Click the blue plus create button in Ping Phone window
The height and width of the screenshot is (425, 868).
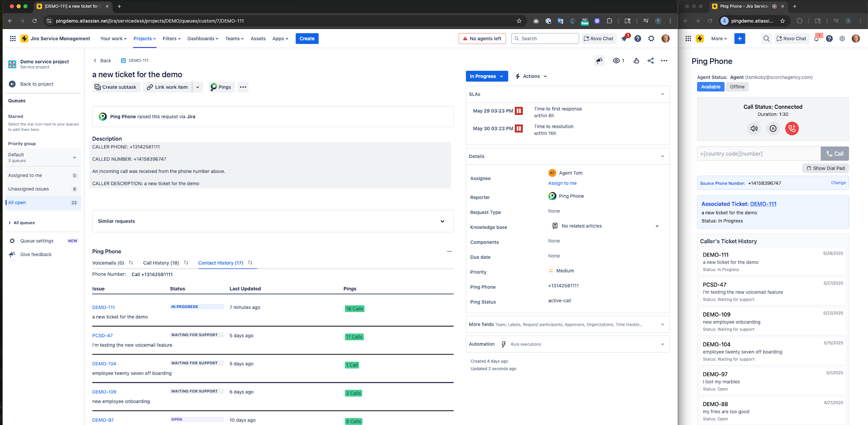(x=740, y=39)
